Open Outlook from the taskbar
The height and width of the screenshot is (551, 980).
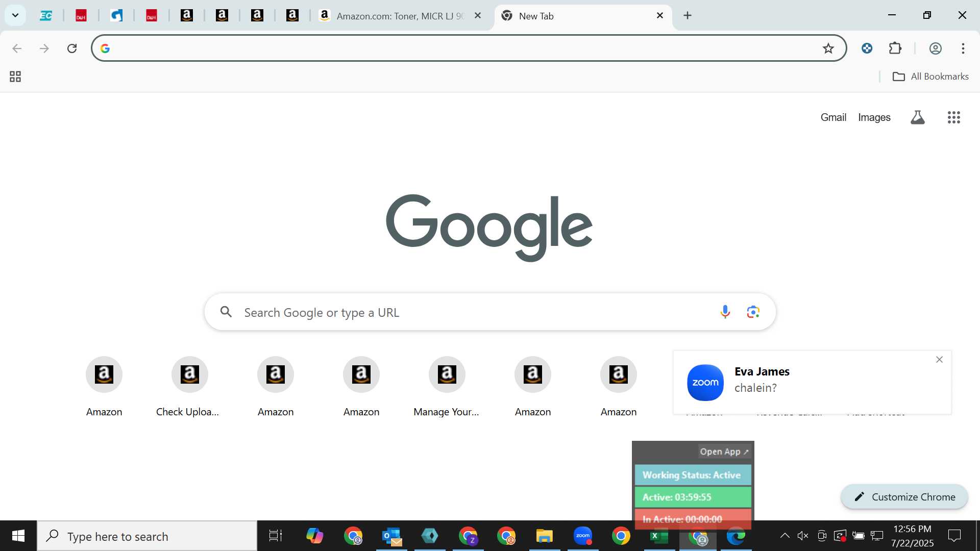tap(391, 536)
